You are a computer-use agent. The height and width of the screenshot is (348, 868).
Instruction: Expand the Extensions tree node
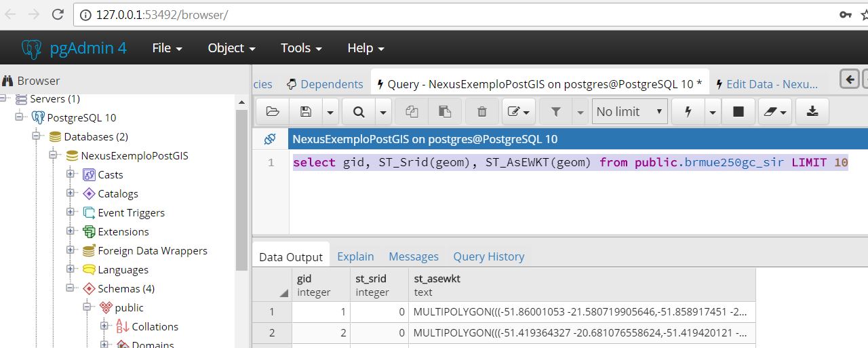coord(71,231)
